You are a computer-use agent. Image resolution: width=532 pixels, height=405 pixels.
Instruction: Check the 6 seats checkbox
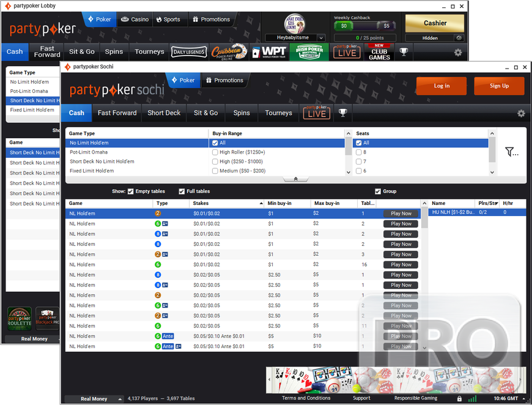(x=358, y=171)
